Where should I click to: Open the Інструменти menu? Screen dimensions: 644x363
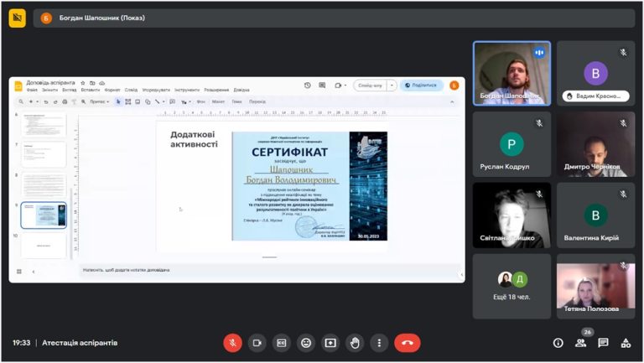pyautogui.click(x=187, y=90)
